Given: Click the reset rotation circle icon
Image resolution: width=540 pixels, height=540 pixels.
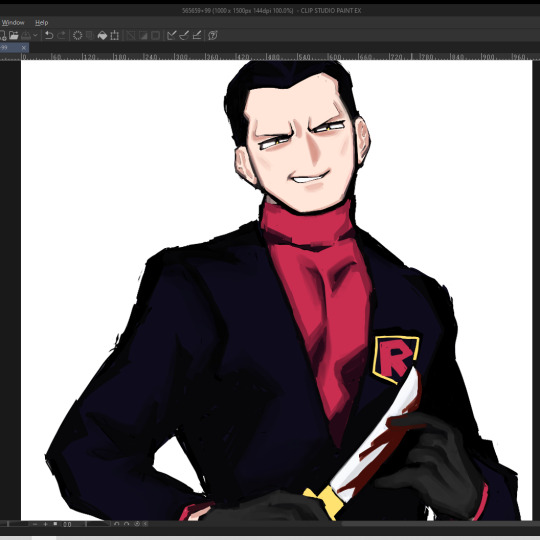Looking at the screenshot, I should coord(137,524).
